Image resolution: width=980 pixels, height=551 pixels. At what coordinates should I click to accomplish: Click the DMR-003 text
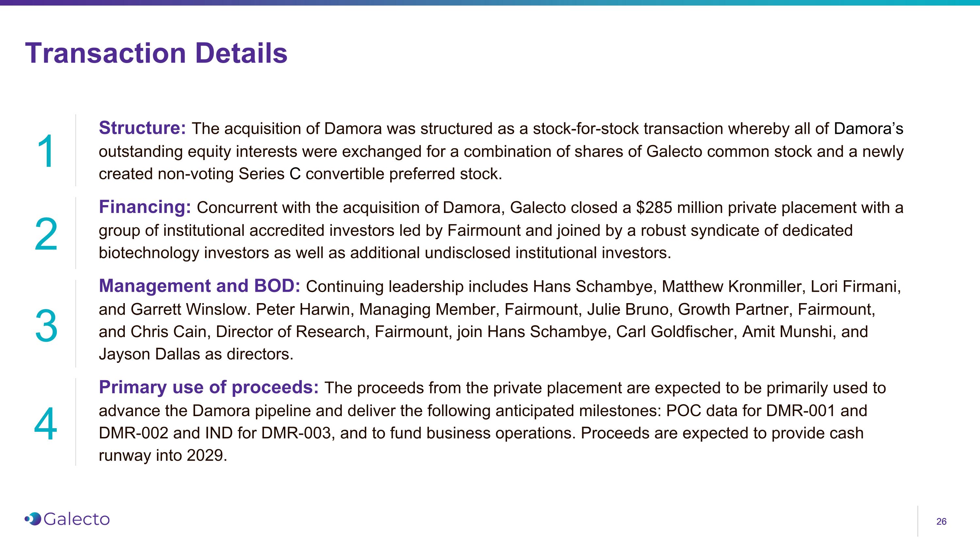coord(296,433)
